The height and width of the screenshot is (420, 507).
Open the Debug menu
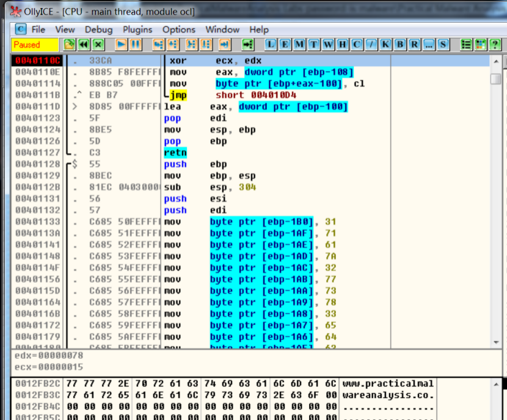(x=98, y=29)
